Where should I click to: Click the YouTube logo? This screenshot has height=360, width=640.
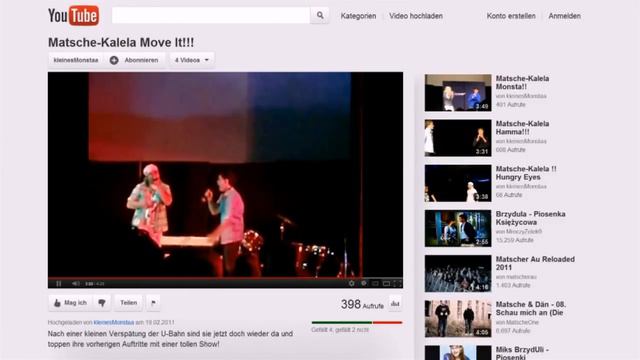(73, 16)
